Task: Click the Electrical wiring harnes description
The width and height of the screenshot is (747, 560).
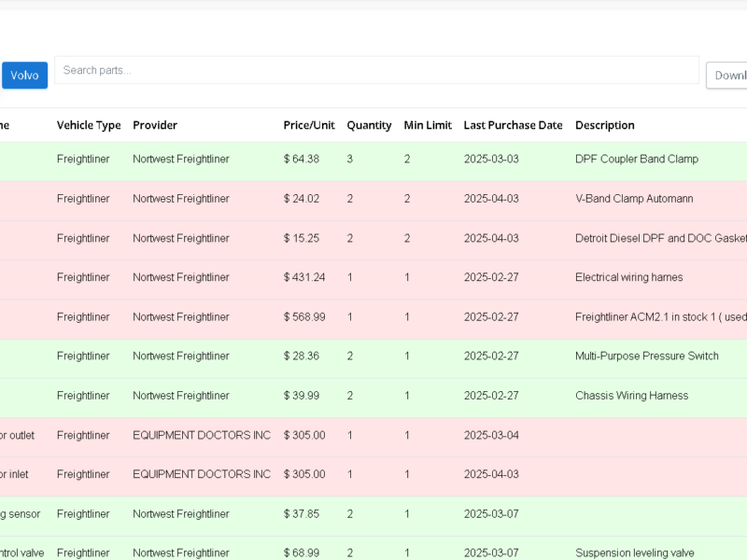Action: click(x=628, y=277)
